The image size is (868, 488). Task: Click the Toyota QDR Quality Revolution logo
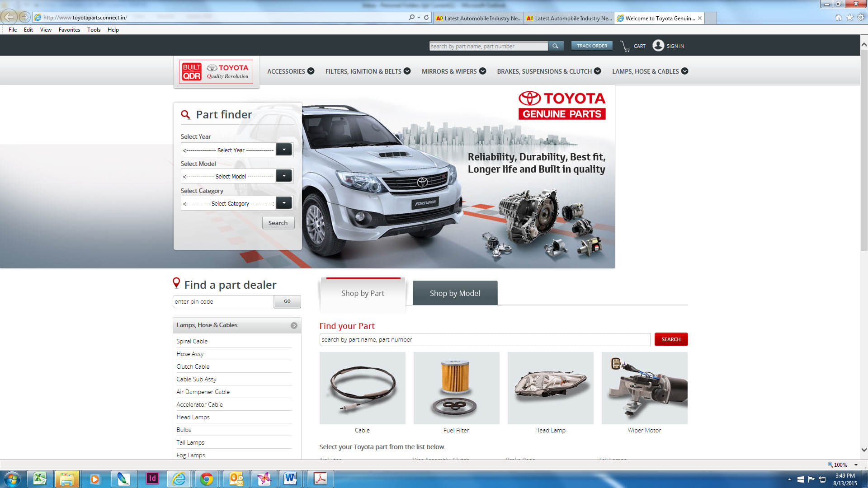tap(216, 71)
